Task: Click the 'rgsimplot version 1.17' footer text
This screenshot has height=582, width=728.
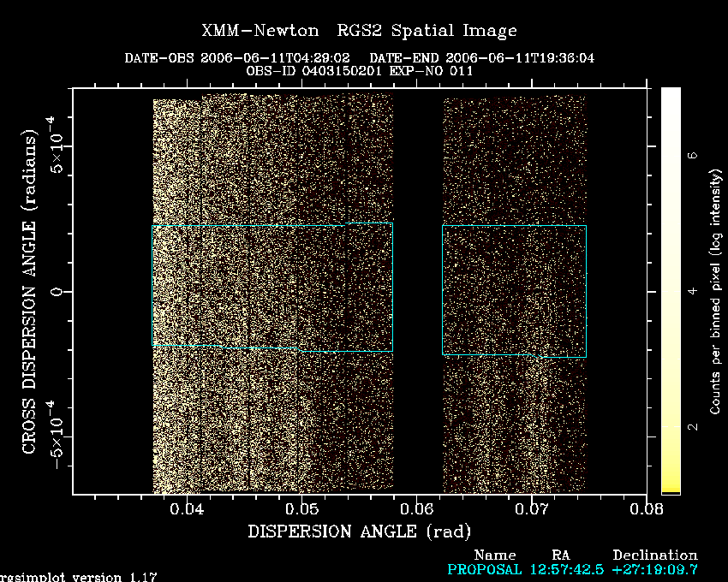Action: coord(79,577)
